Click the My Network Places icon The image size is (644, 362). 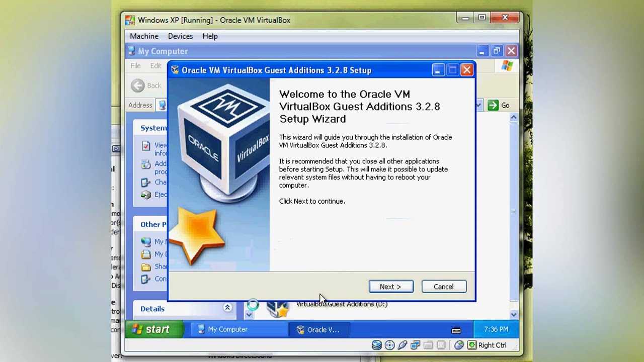[x=146, y=242]
